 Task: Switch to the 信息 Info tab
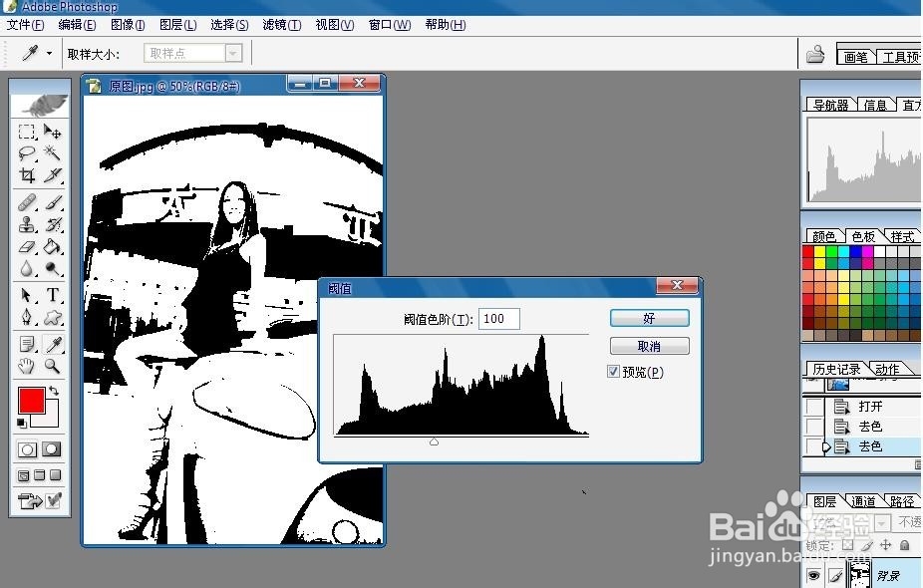[875, 105]
